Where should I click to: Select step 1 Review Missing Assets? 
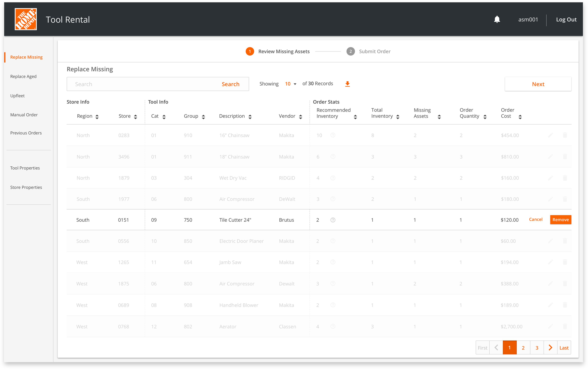coord(278,51)
